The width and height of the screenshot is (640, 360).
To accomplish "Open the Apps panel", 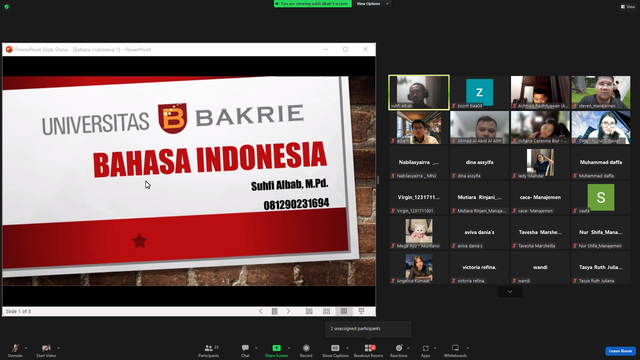I will point(425,350).
